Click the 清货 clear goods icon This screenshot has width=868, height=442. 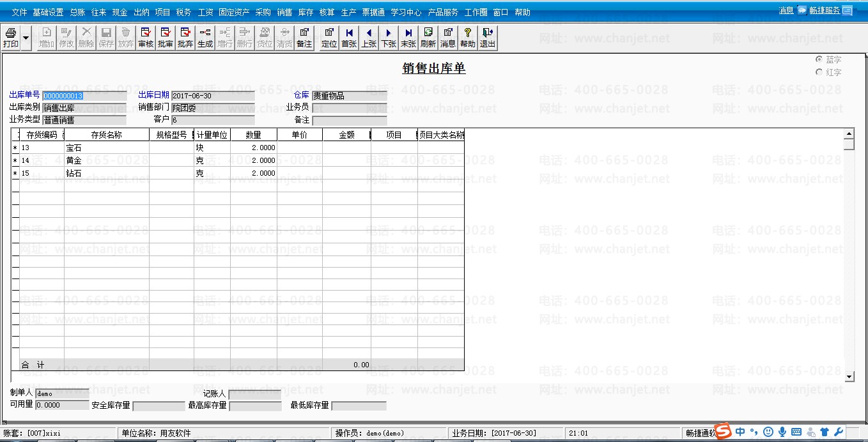click(284, 38)
